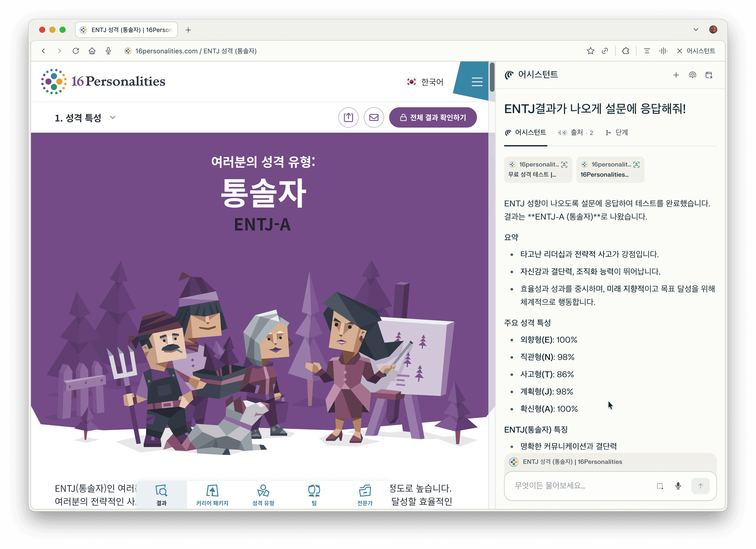Open the user profile avatar
The image size is (756, 549).
(x=713, y=30)
